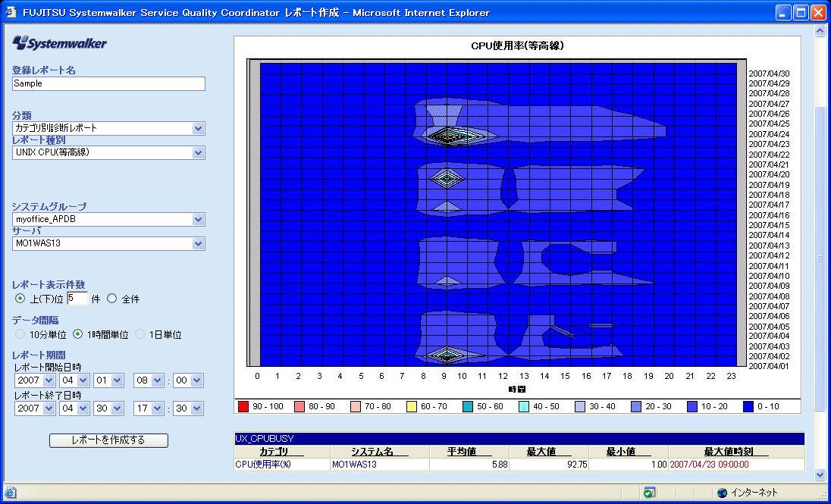Click the red 90 - 100 legend swatch

pyautogui.click(x=243, y=406)
